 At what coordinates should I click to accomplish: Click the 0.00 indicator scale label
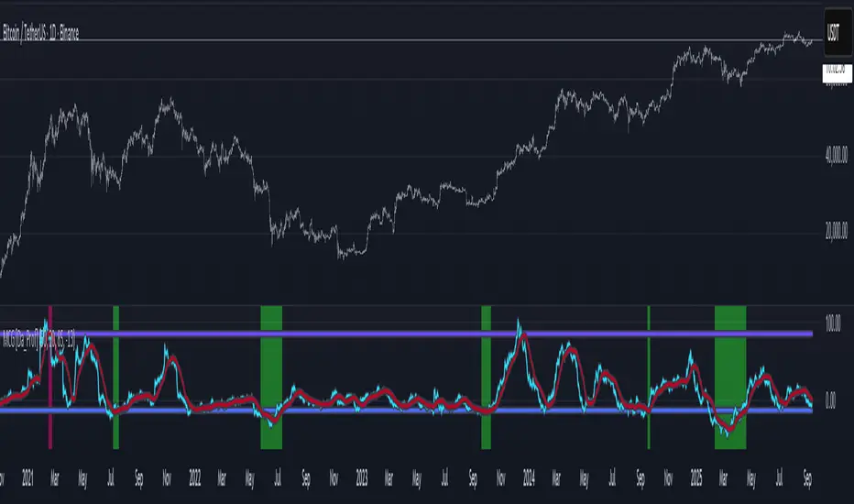(x=830, y=401)
